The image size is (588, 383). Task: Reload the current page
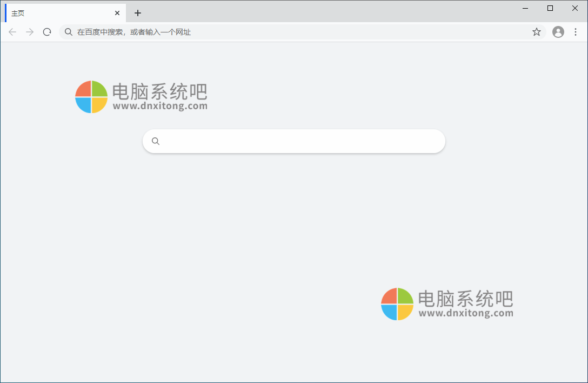coord(46,32)
